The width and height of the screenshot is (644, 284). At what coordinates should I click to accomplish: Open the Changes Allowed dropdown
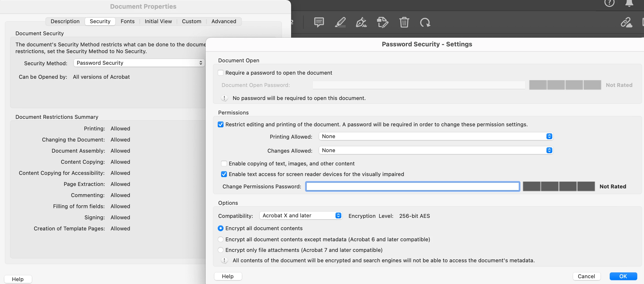click(x=436, y=150)
